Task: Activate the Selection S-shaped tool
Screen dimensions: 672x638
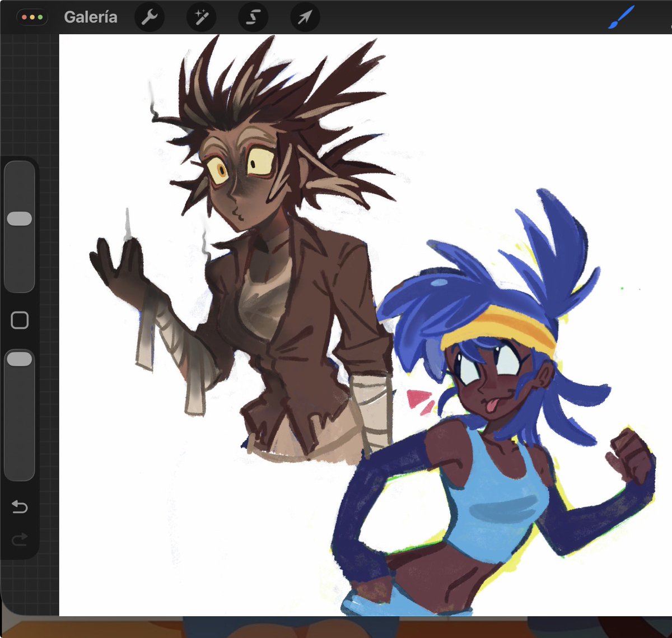Action: point(253,17)
